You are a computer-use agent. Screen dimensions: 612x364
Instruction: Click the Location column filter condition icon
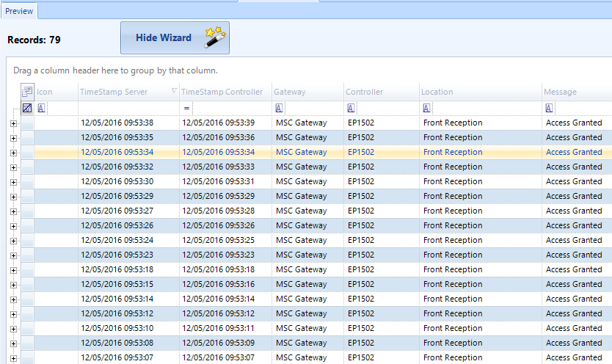(x=426, y=108)
